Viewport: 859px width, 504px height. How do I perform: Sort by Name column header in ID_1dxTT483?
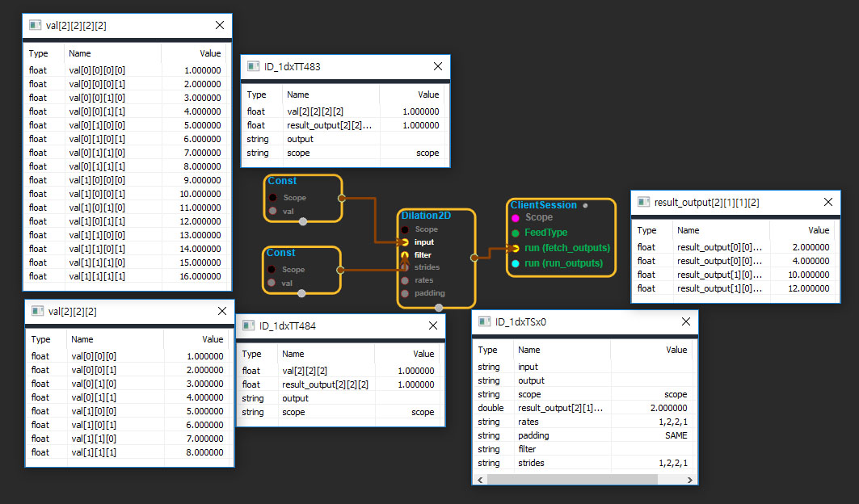(298, 94)
